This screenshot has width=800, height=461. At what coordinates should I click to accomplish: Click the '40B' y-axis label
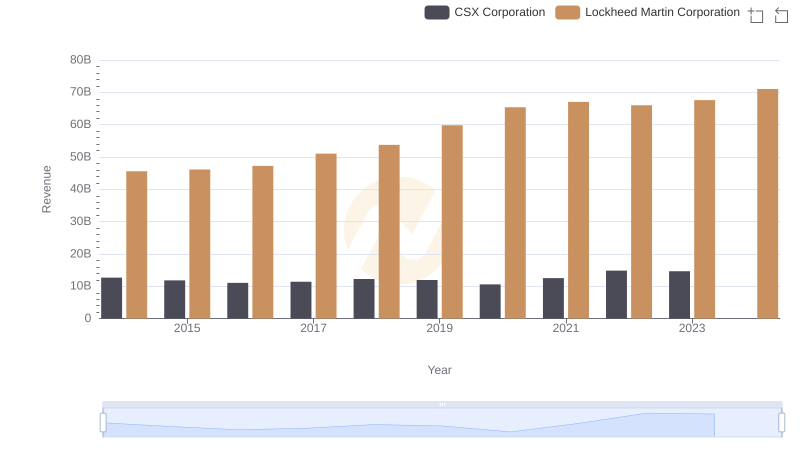[81, 189]
